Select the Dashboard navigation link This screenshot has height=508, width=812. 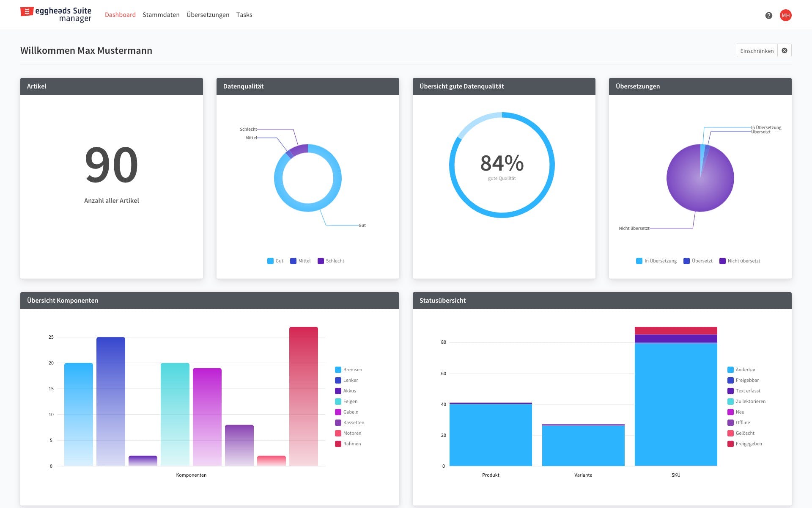coord(120,15)
